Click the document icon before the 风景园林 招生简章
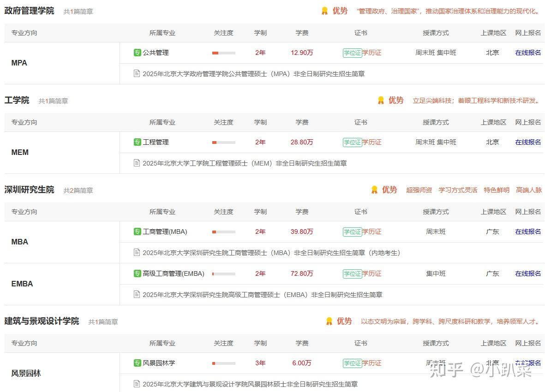 (x=137, y=384)
